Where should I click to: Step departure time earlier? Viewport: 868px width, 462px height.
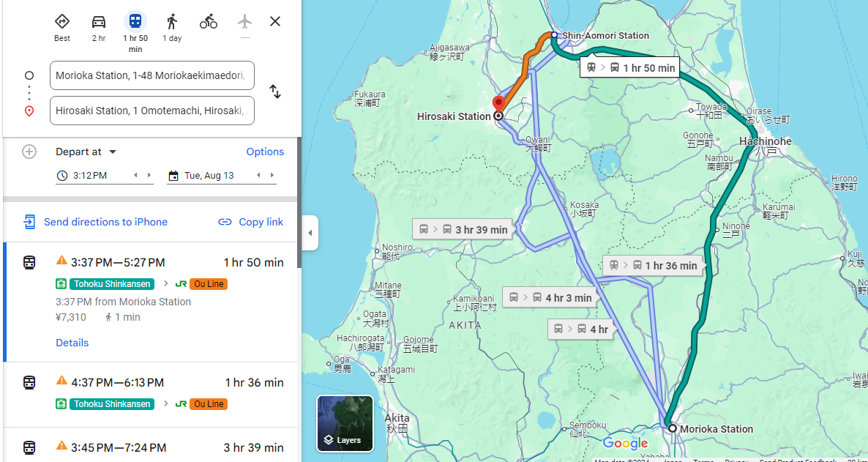point(135,176)
